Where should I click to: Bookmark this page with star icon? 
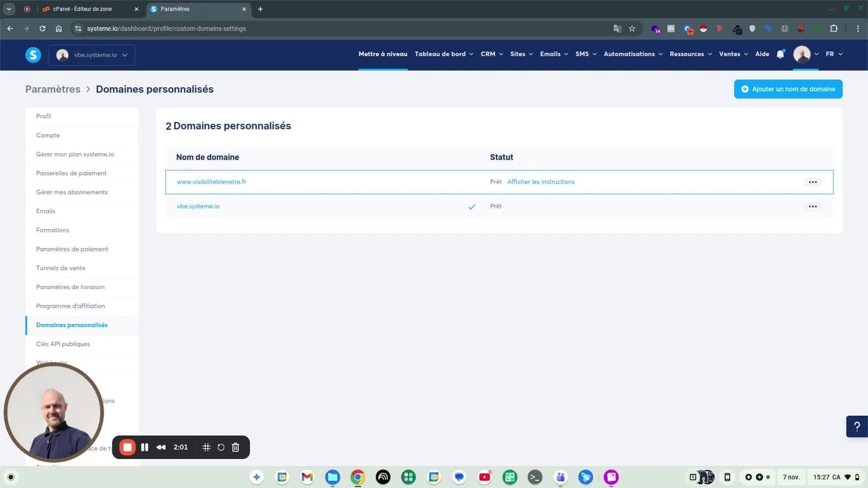pyautogui.click(x=632, y=28)
